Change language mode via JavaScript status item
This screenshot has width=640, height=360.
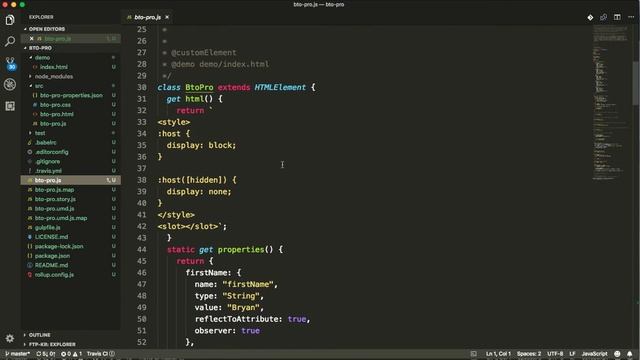tap(594, 354)
